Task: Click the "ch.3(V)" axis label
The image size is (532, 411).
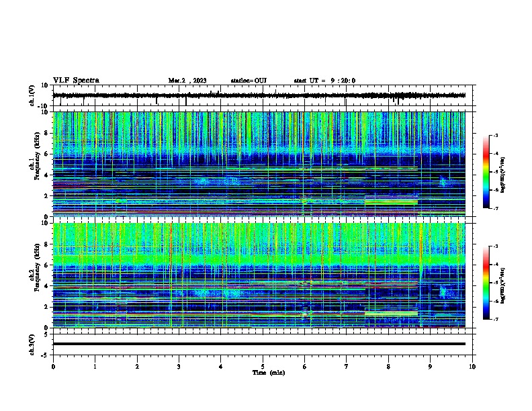Action: point(32,345)
